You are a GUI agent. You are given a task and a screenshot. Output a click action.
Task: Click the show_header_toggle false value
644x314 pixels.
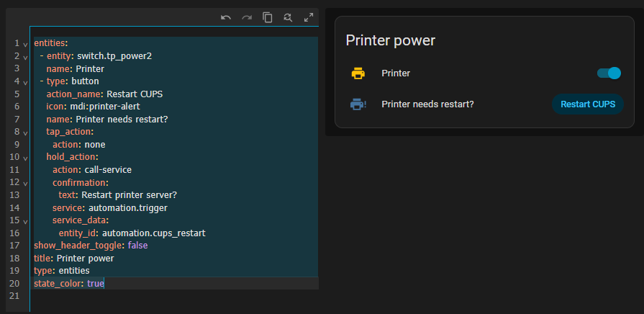point(139,246)
